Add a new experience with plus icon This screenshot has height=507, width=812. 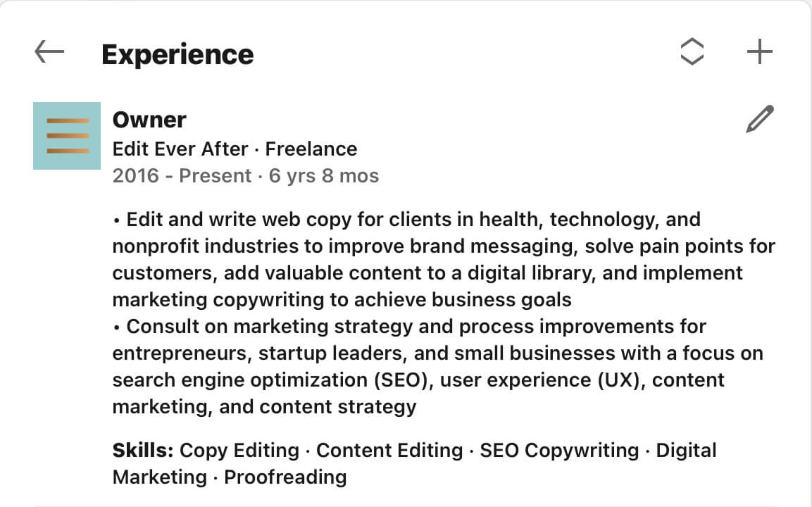(760, 52)
